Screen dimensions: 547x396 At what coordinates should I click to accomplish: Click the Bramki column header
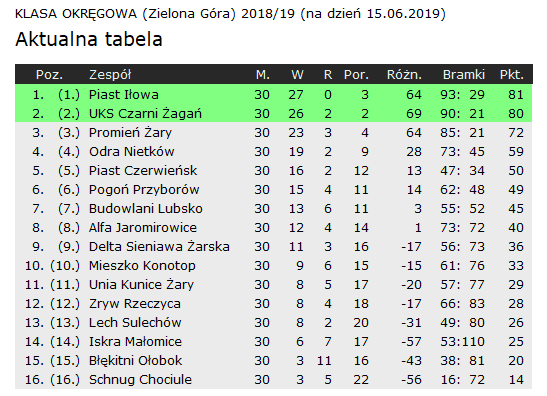pos(464,74)
